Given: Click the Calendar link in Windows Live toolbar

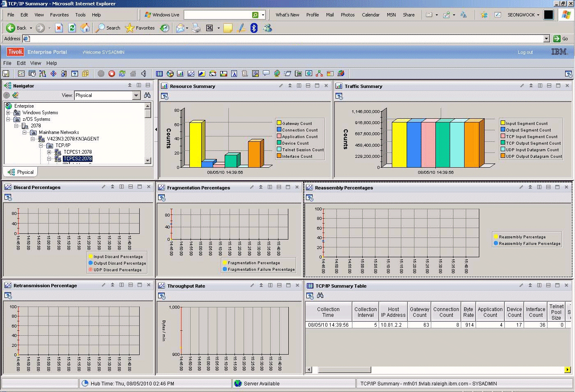Looking at the screenshot, I should pos(370,15).
